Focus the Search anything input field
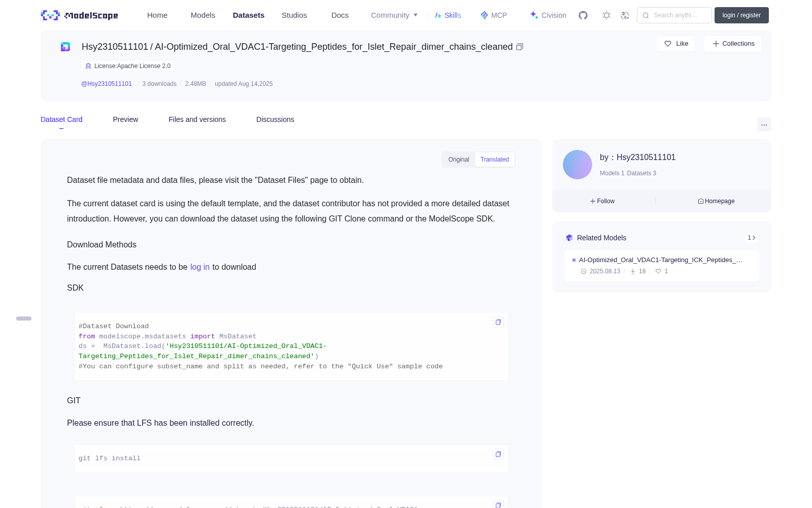Image resolution: width=812 pixels, height=508 pixels. point(674,15)
